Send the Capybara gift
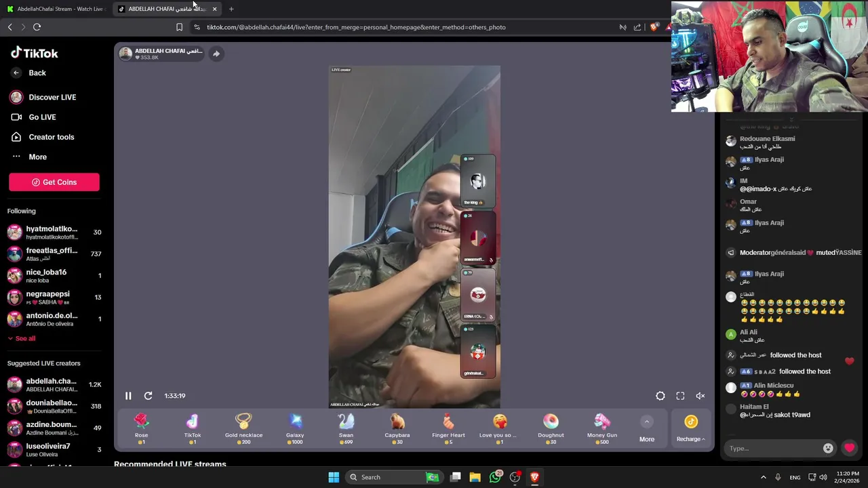 pos(397,429)
